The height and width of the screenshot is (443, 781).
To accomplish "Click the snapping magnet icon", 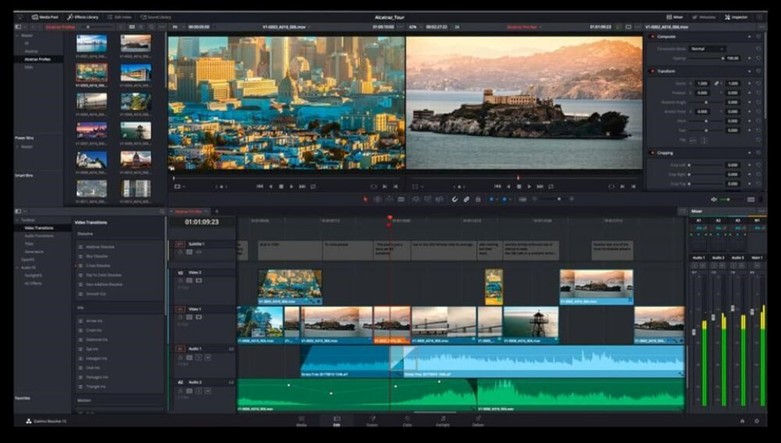I will 453,199.
